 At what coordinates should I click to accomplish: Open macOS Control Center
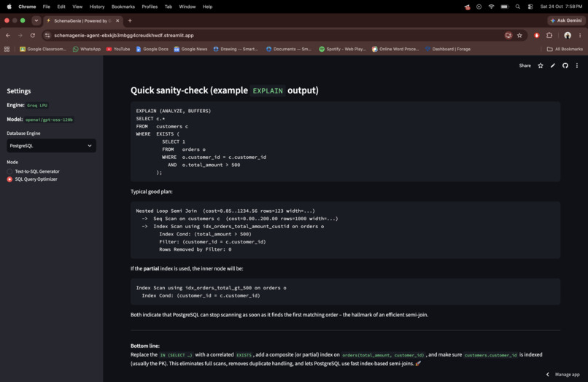point(530,7)
